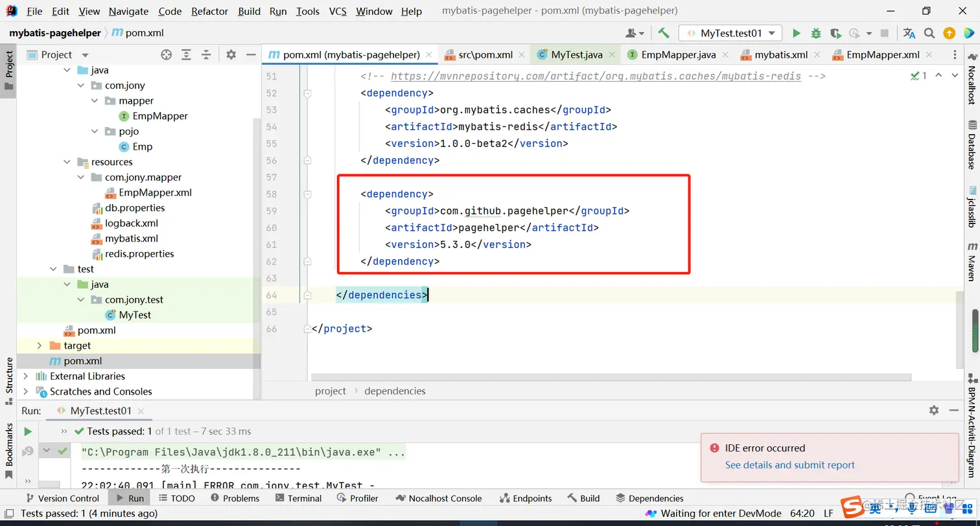Click See details and submit report link

point(789,465)
